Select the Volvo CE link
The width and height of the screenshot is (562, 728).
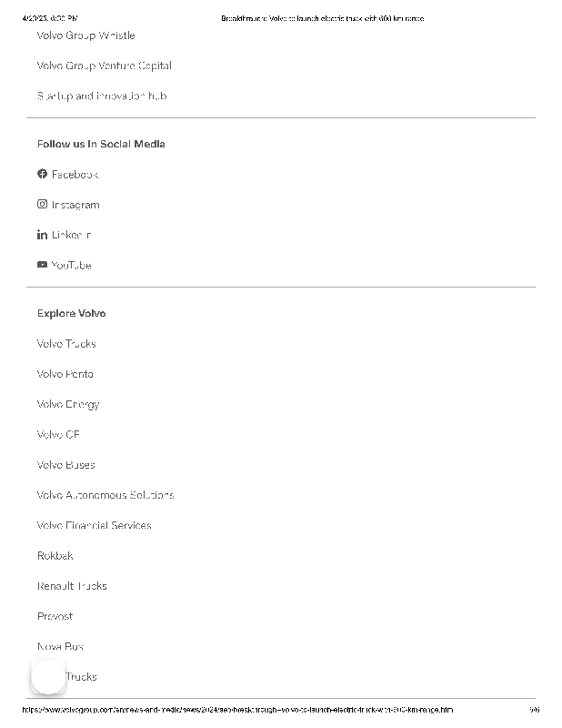pos(58,435)
